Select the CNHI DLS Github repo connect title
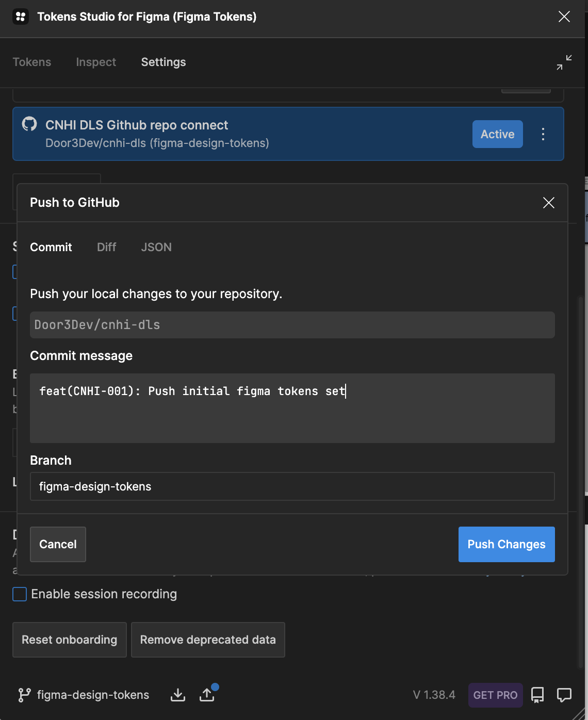 point(137,125)
